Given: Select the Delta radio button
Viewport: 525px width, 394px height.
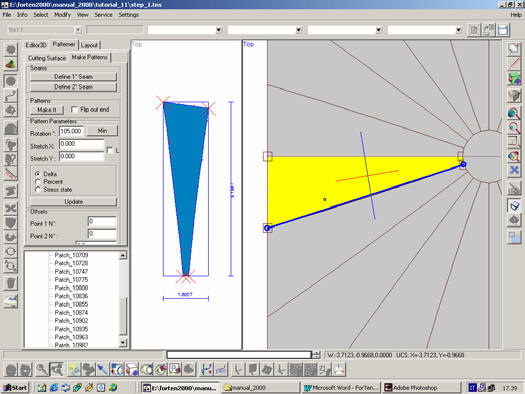Looking at the screenshot, I should click(x=38, y=174).
